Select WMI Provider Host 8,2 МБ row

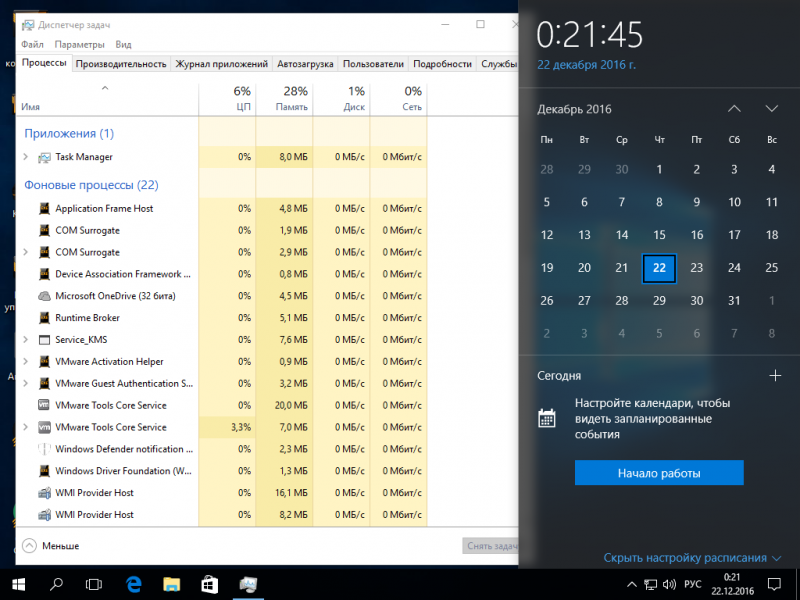[x=222, y=515]
